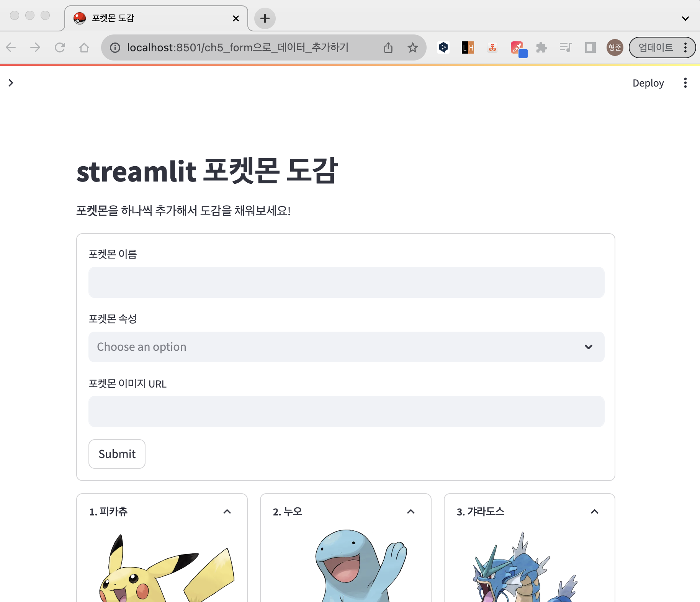Go back to the previous page
Screen dimensions: 700x602
click(11, 47)
